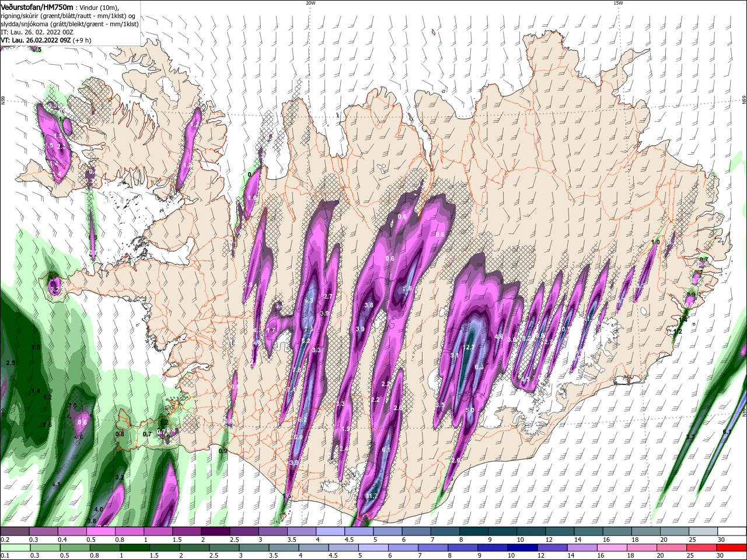Click the navy 10–12 swatch in the lower legend
The height and width of the screenshot is (560, 747).
click(522, 547)
